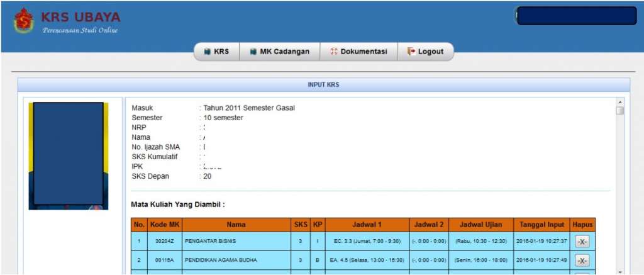Select course code 00115A cell
The width and height of the screenshot is (644, 275).
point(165,261)
